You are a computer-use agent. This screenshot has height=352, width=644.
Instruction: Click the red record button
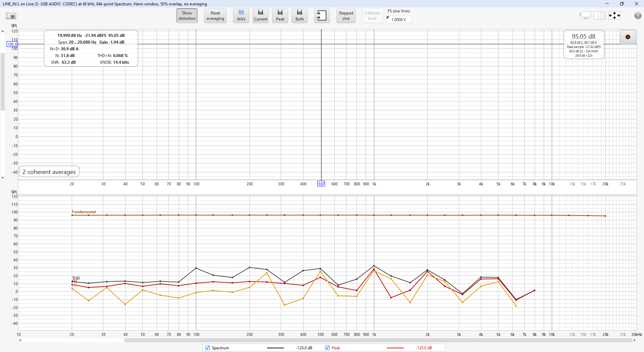pos(628,37)
